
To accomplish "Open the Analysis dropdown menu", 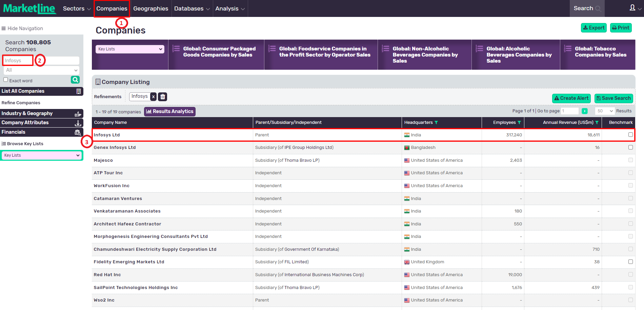I will 230,8.
